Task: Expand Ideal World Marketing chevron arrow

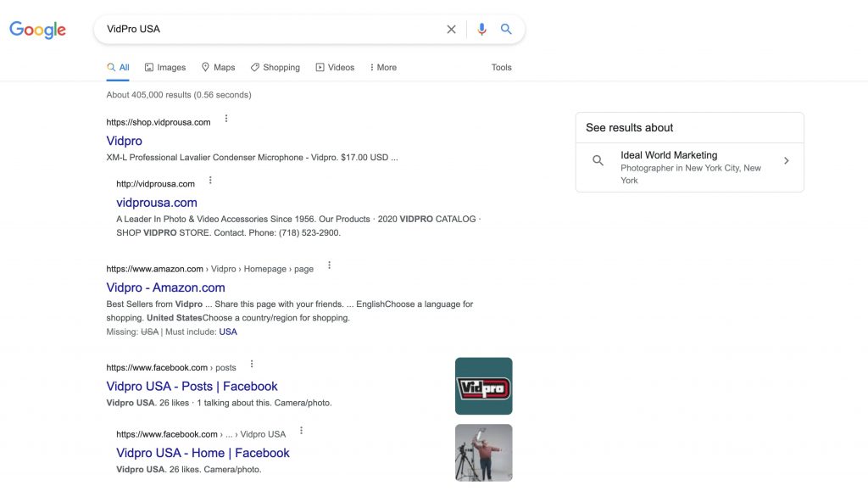Action: (786, 160)
